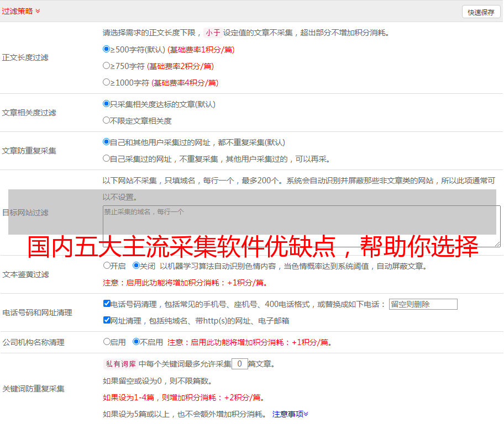Enable 公司机构名称清理 with 启用 radio
504x424 pixels.
click(x=107, y=342)
